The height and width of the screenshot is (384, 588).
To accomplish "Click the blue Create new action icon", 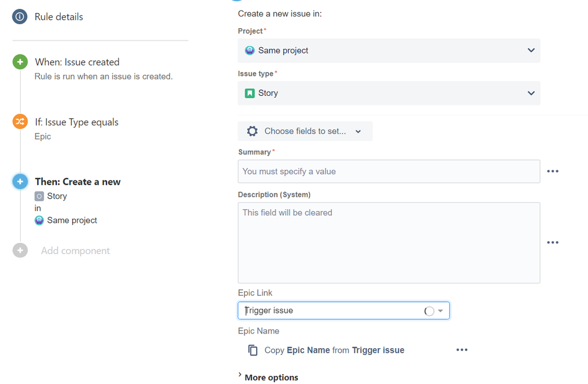I will (x=20, y=181).
